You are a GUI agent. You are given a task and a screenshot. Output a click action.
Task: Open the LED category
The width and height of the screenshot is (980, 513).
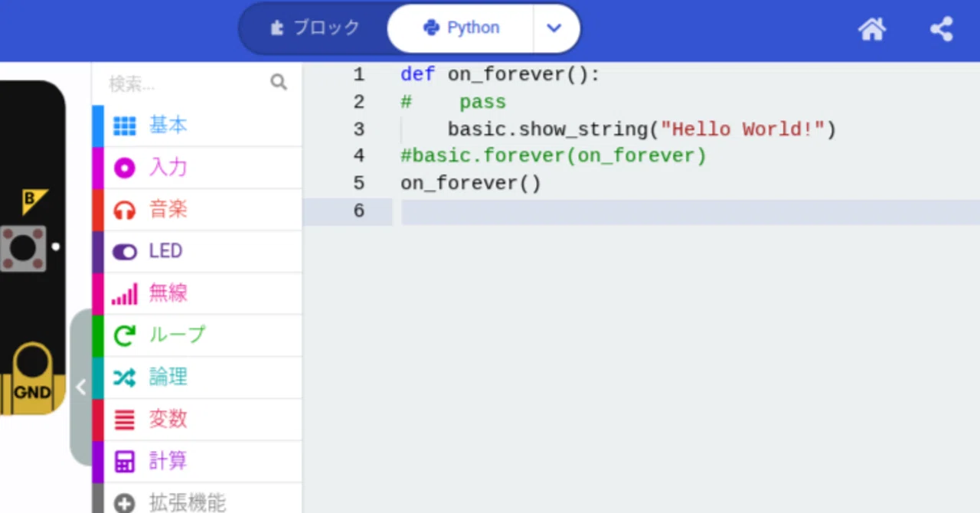pyautogui.click(x=198, y=251)
